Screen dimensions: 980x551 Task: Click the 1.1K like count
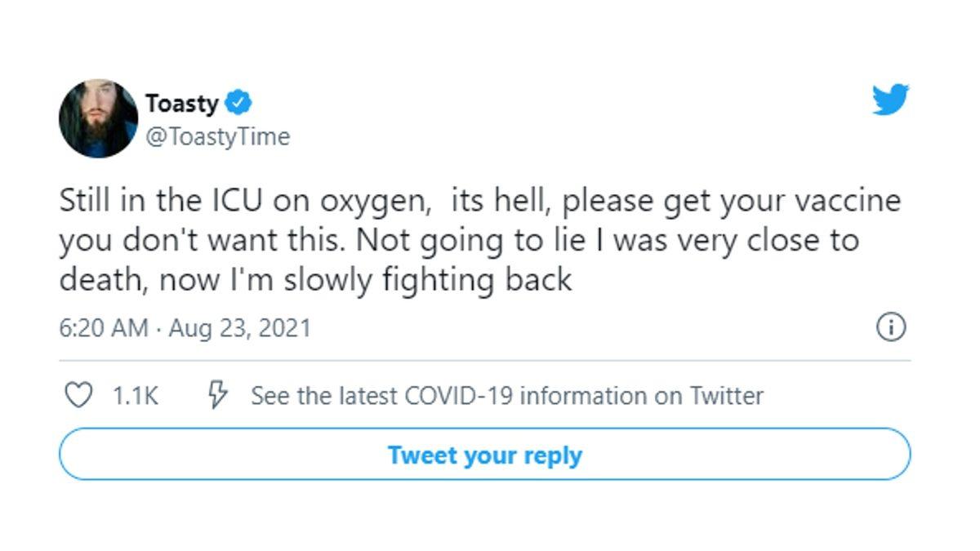[135, 397]
